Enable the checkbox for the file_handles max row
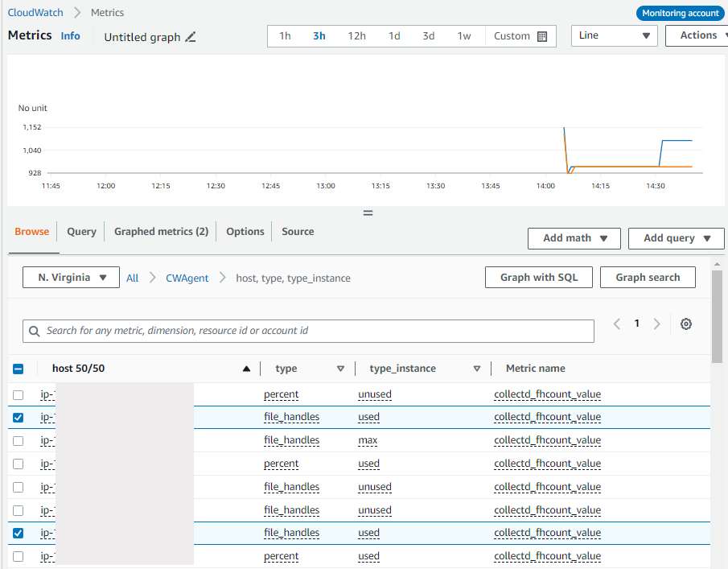The height and width of the screenshot is (569, 728). pos(20,440)
